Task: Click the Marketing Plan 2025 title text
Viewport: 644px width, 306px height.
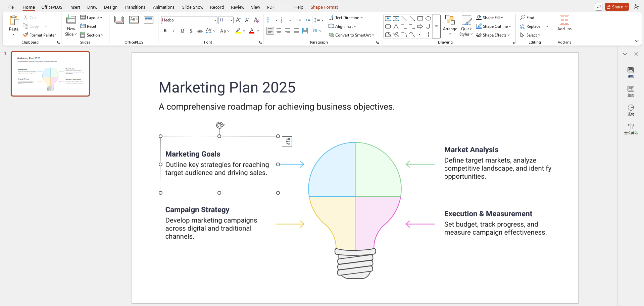Action: (x=227, y=87)
